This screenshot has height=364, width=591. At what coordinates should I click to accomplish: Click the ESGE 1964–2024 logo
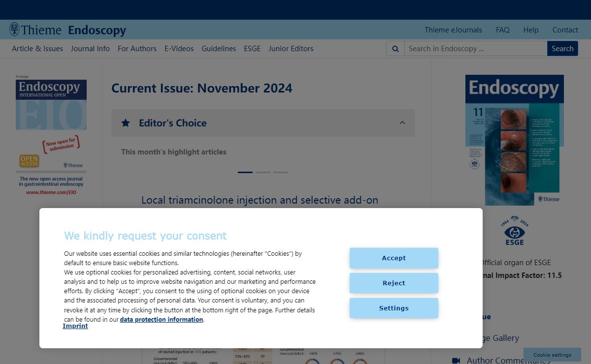click(515, 231)
